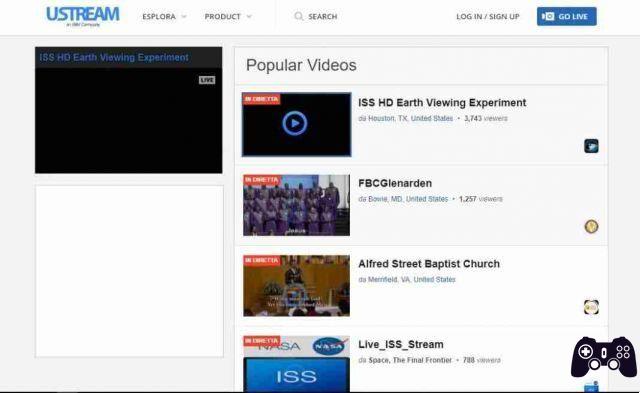640x393 pixels.
Task: Play the ISS HD Earth Viewing Experiment thumbnail
Action: [x=296, y=124]
